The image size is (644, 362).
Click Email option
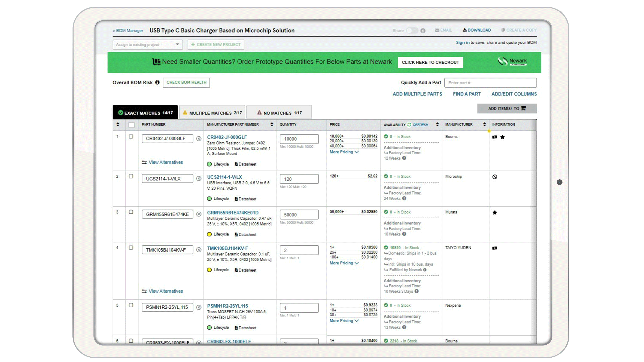tap(443, 30)
